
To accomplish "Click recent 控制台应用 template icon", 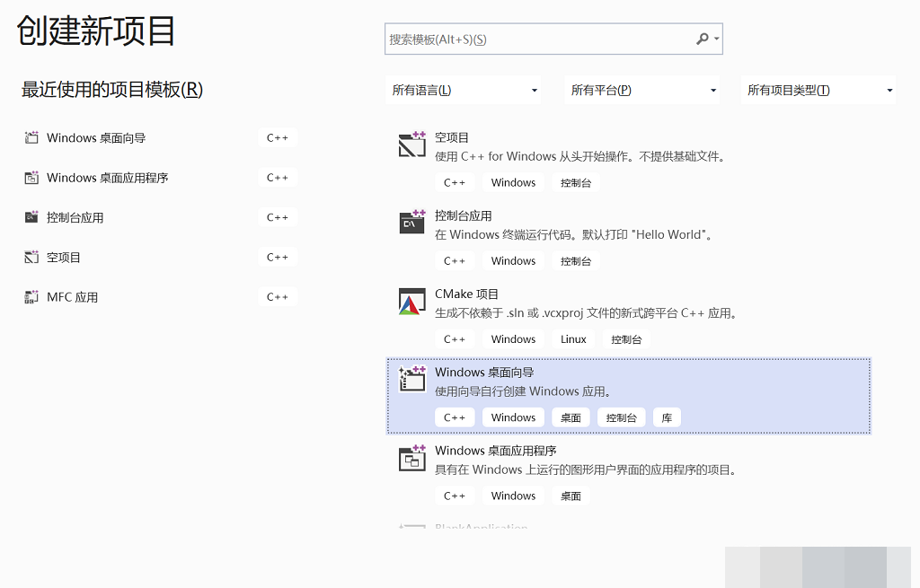I will 31,217.
